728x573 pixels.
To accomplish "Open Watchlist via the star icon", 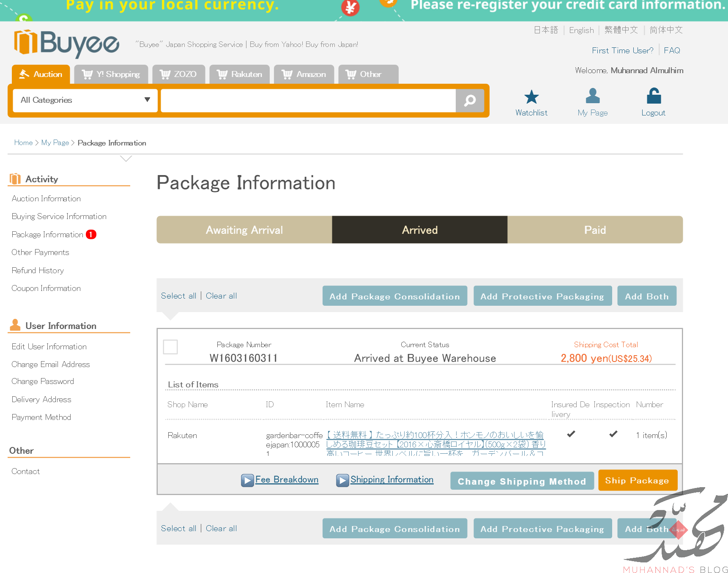I will 531,97.
